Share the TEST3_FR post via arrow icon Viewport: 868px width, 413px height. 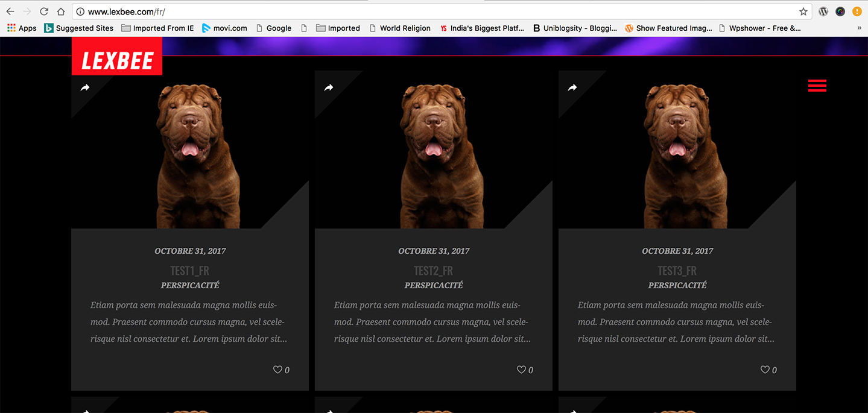click(572, 88)
